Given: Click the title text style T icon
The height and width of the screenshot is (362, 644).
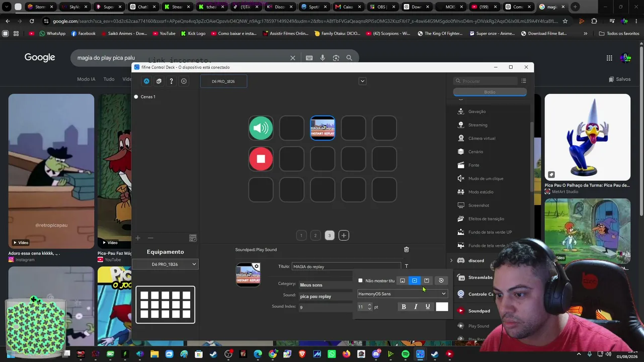Looking at the screenshot, I should click(407, 266).
